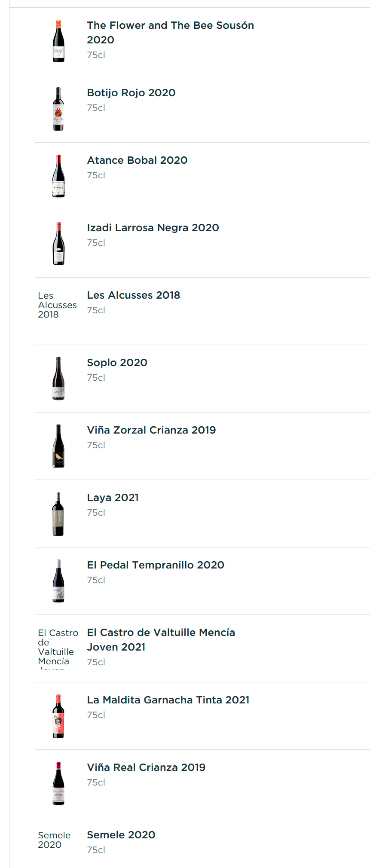Open the Viña Zorzal Crianza bottle thumbnail
The height and width of the screenshot is (868, 370).
(x=58, y=446)
